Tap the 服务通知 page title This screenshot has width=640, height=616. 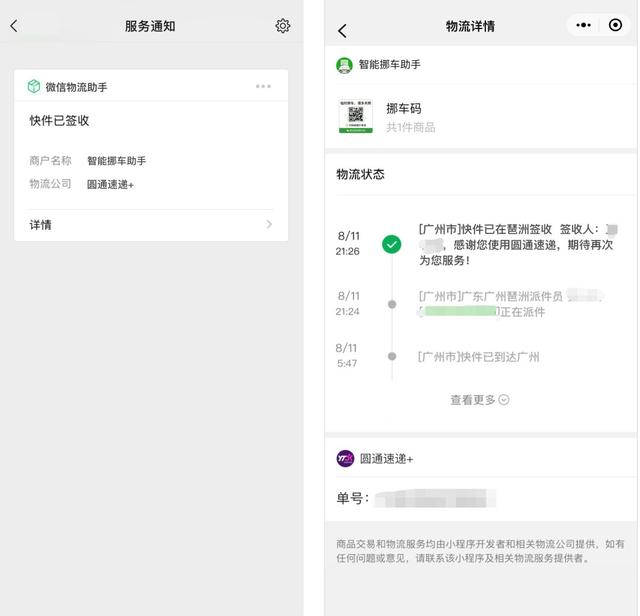(150, 26)
